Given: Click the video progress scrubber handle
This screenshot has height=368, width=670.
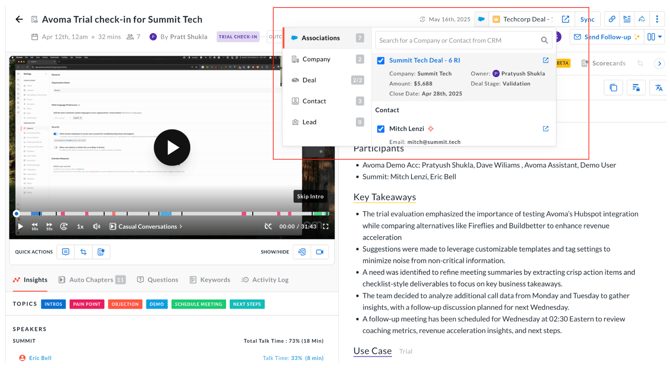Looking at the screenshot, I should (16, 213).
